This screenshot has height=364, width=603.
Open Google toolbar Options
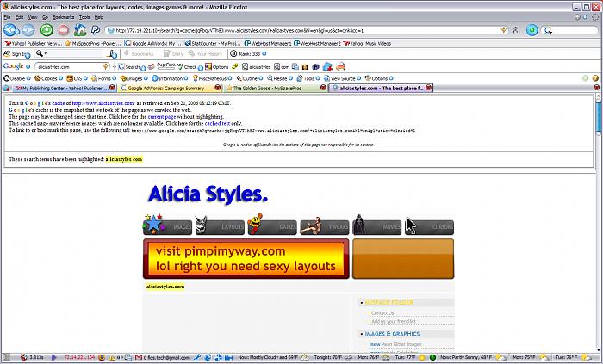[216, 67]
